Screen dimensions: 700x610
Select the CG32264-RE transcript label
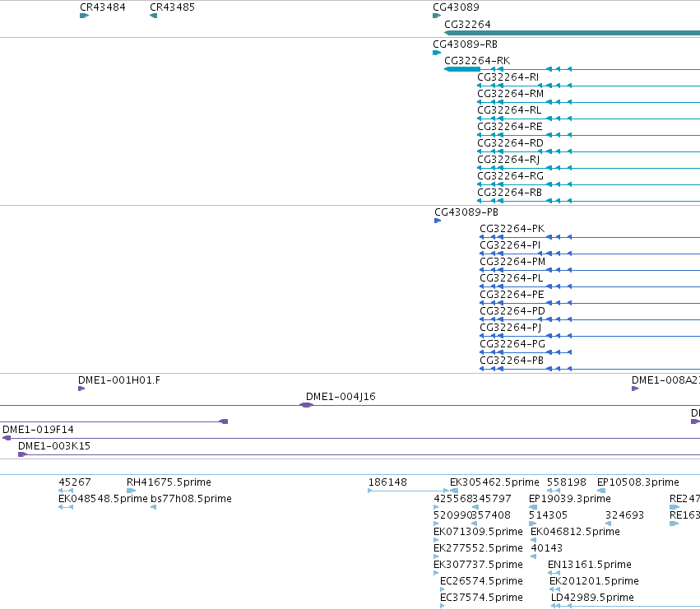[510, 127]
